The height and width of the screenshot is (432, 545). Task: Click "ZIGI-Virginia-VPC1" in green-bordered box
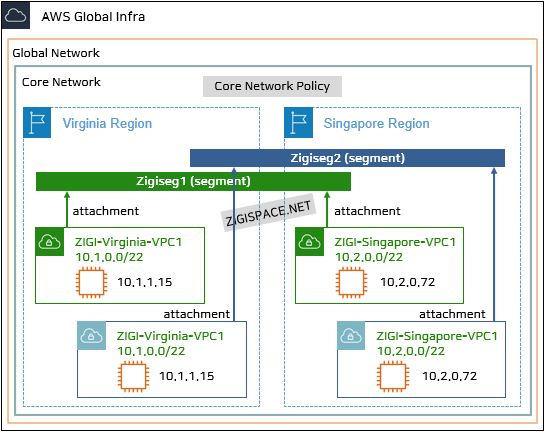[129, 242]
